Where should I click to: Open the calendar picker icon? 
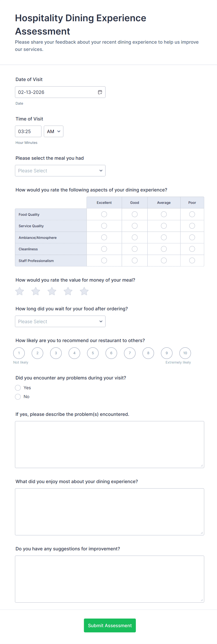100,92
